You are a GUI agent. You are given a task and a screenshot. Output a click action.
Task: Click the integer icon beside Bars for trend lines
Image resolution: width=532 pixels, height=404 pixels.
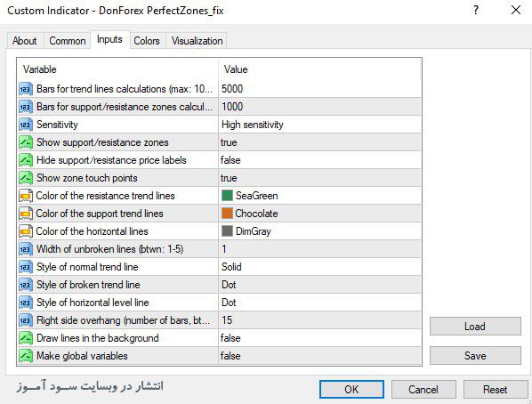click(26, 89)
